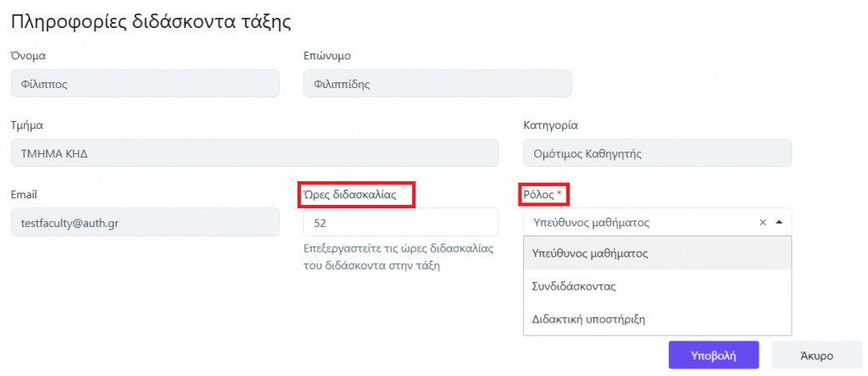The image size is (868, 376).
Task: Click the Κατηγορία field showing Ομότιμος Καθηγητής
Action: click(x=657, y=153)
